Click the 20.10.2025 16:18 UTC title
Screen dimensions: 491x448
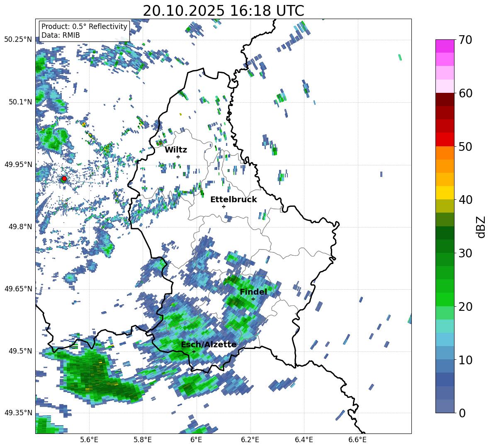click(224, 11)
